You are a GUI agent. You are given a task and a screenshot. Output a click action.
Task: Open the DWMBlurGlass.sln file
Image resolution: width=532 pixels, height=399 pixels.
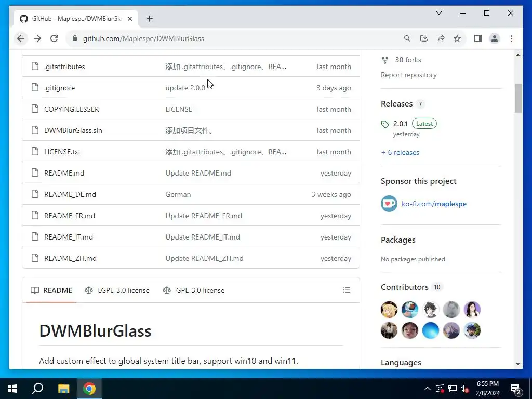[73, 130]
